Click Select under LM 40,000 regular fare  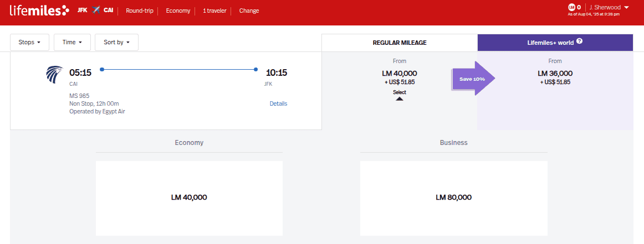click(399, 92)
